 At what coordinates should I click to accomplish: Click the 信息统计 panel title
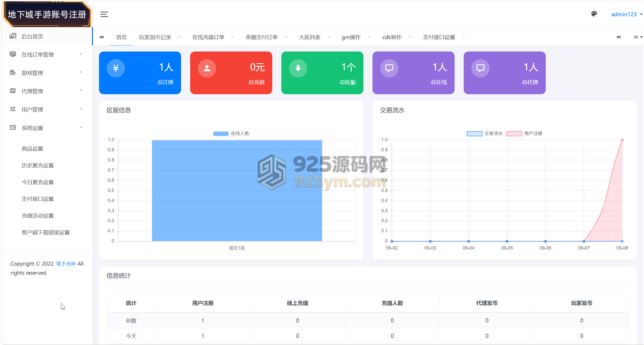(x=119, y=276)
